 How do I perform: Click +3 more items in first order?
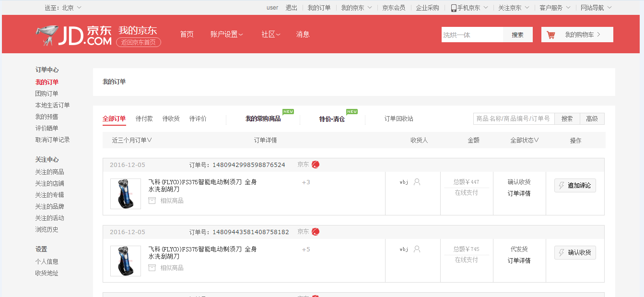[306, 182]
